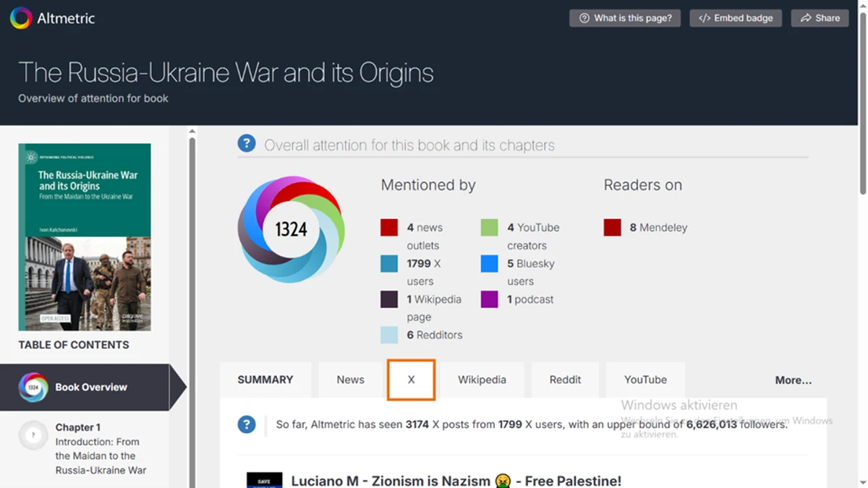This screenshot has width=868, height=488.
Task: Open the Wikipedia tab
Action: (482, 380)
